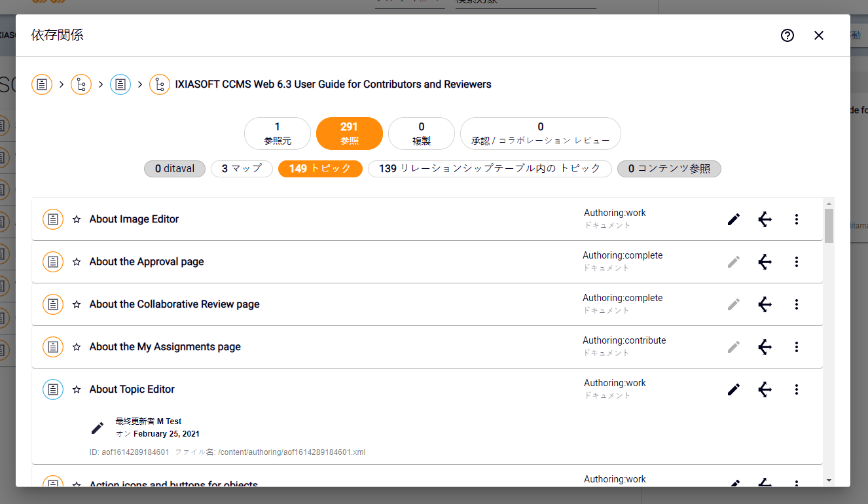This screenshot has height=504, width=868.
Task: Open more options for Collaborative Review page
Action: pos(797,304)
